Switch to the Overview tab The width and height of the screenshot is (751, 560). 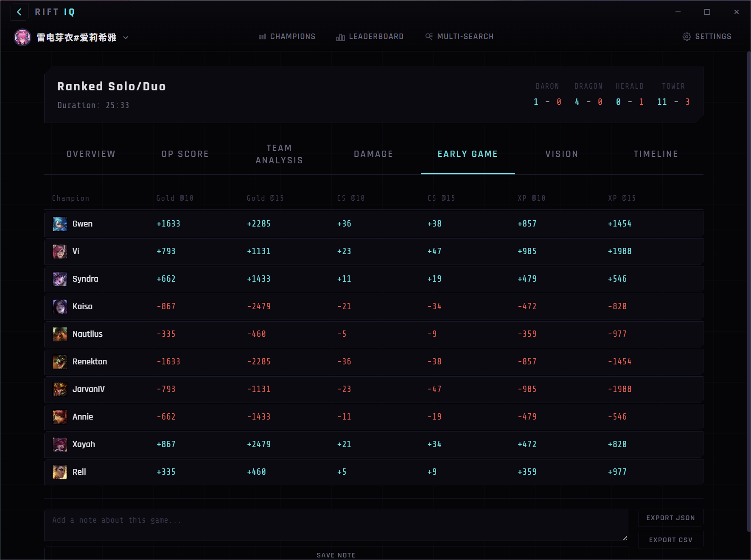pos(91,154)
